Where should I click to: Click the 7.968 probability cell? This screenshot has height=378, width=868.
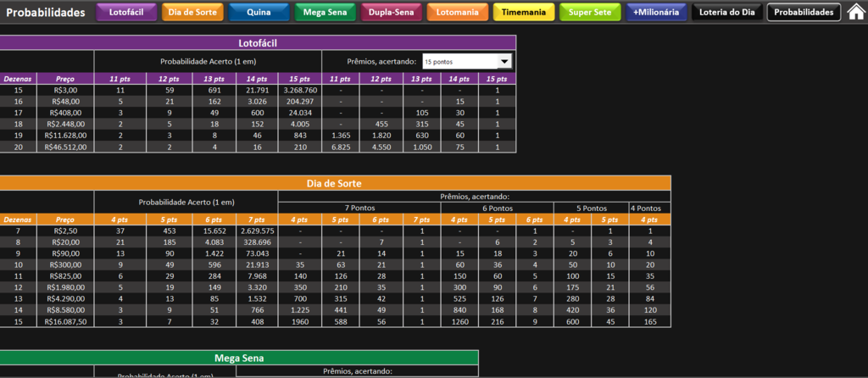tap(258, 275)
